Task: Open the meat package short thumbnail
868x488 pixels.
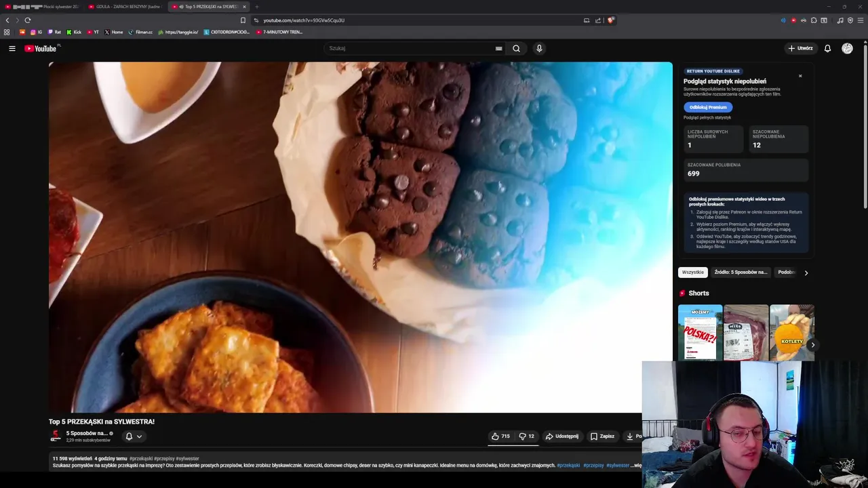Action: pos(746,333)
